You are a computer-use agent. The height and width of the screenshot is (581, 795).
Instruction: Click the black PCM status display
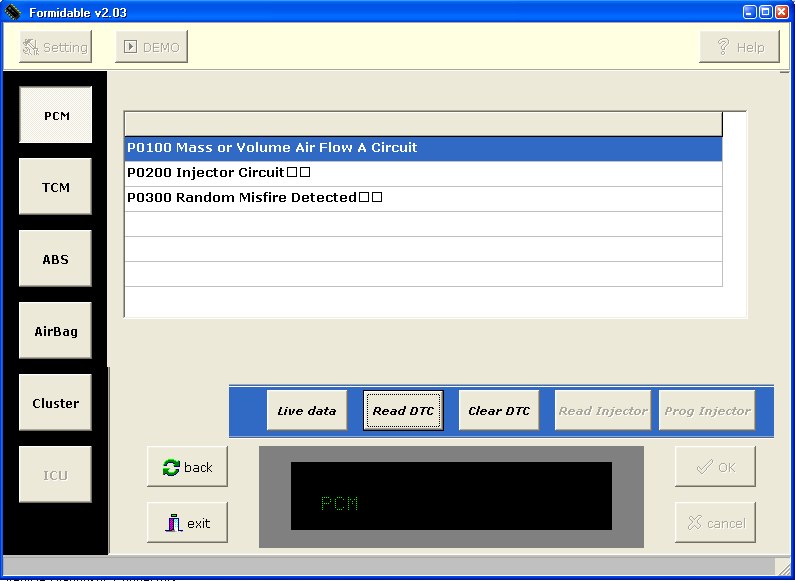click(451, 496)
